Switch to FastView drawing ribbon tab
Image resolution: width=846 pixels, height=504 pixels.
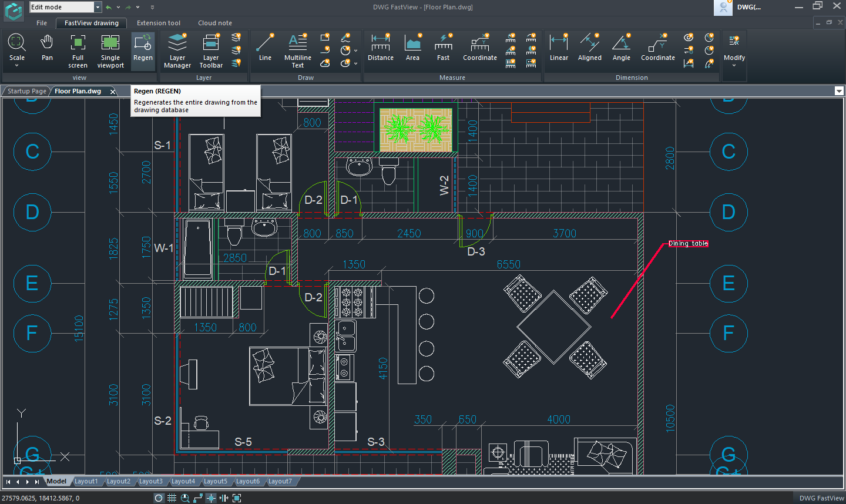92,23
